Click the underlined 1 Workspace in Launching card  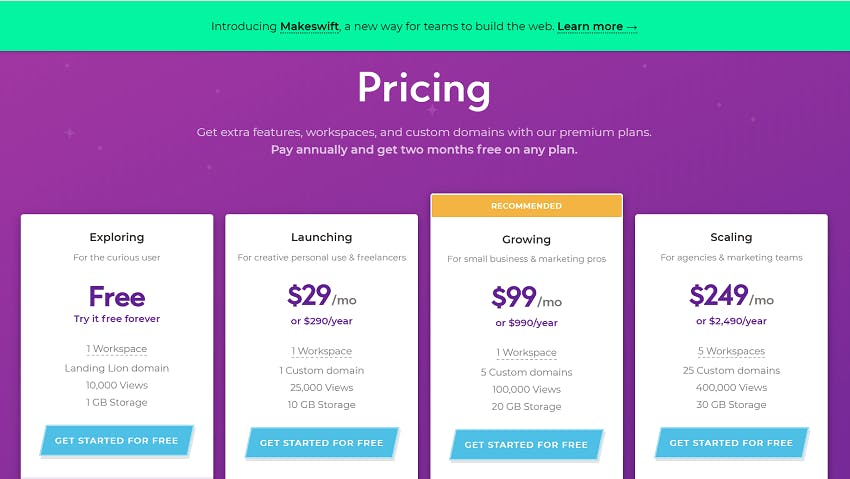pyautogui.click(x=321, y=351)
